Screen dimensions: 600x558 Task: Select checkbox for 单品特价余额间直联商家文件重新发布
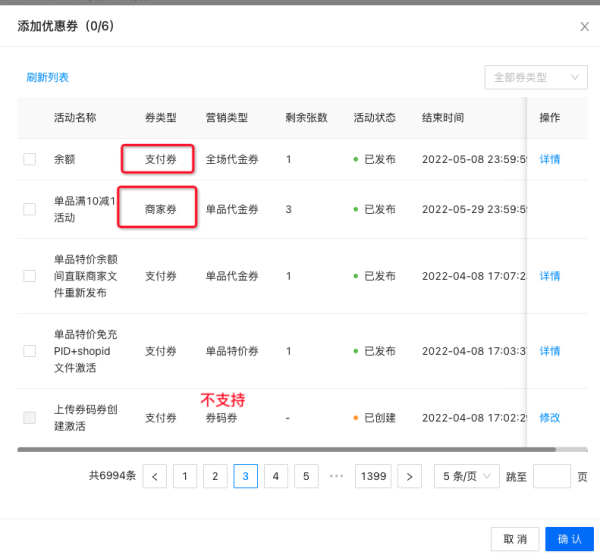[x=29, y=276]
